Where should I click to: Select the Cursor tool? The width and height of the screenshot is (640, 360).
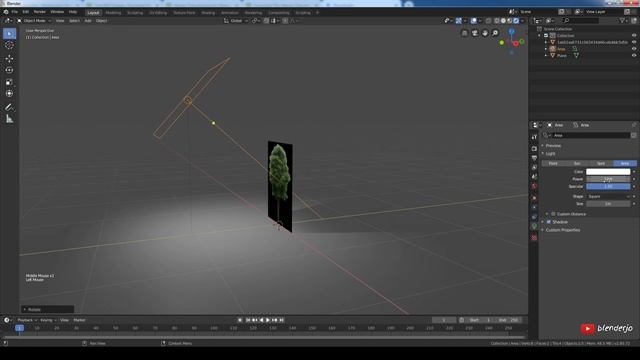point(9,45)
